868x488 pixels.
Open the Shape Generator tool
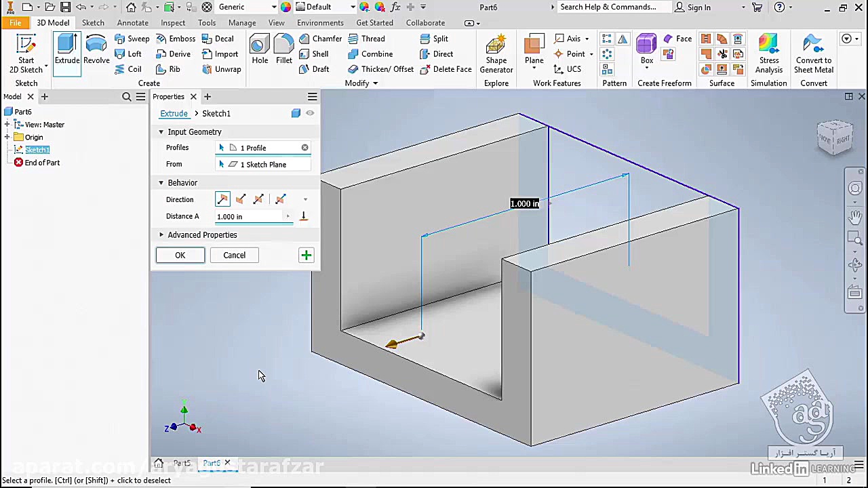(496, 54)
